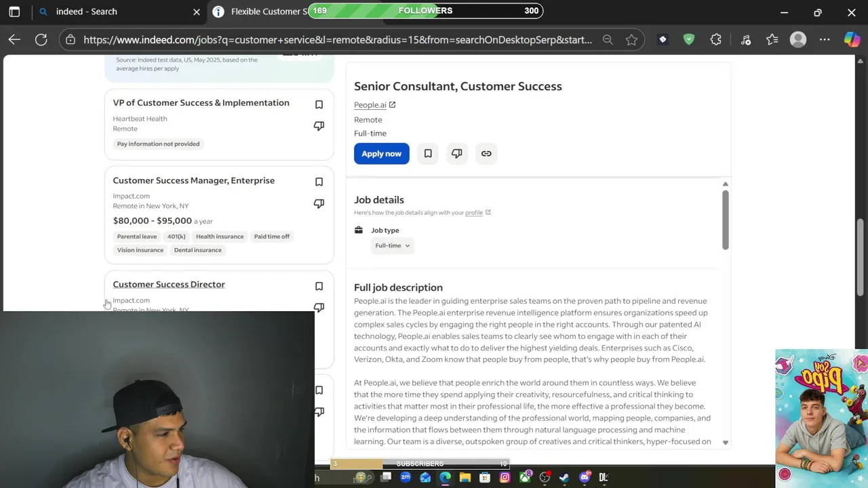Click the not interested thumbs-down beside Apply now
Viewport: 868px width, 488px height.
[457, 154]
